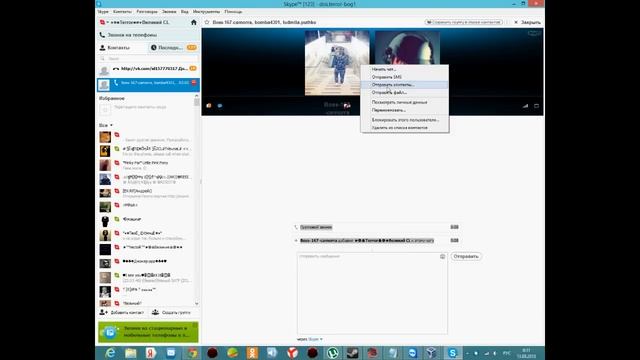Viewport: 640px width, 360px height.
Task: Click the orange icon at the call area's left
Action: (x=209, y=106)
